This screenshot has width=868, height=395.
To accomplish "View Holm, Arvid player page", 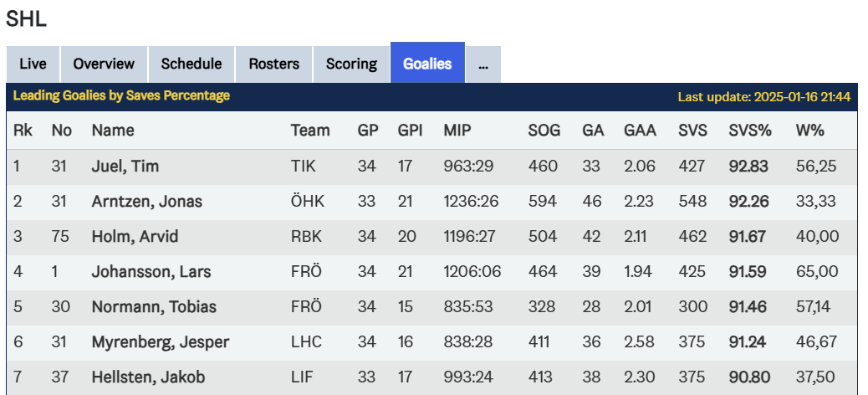I will (135, 237).
